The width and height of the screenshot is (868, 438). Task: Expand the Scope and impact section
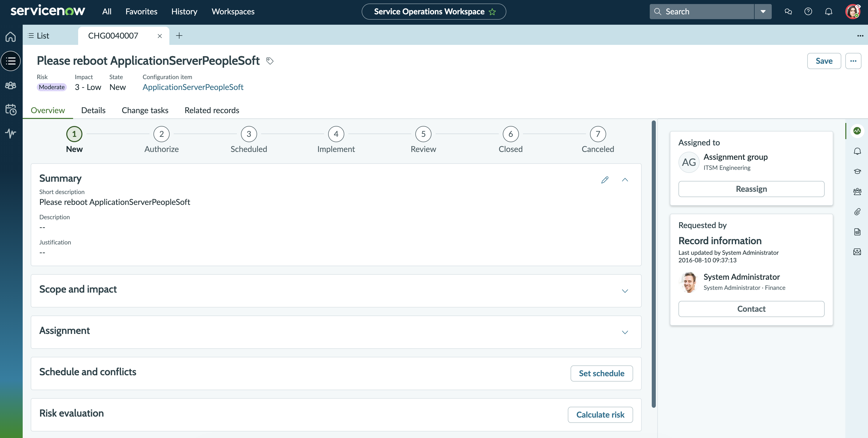click(625, 291)
